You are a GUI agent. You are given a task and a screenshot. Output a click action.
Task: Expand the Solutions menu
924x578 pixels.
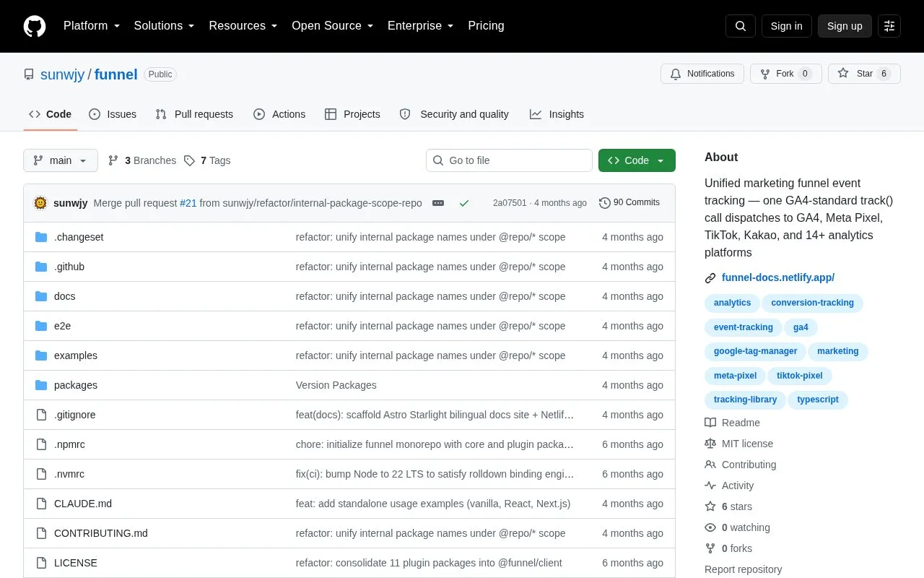coord(165,26)
